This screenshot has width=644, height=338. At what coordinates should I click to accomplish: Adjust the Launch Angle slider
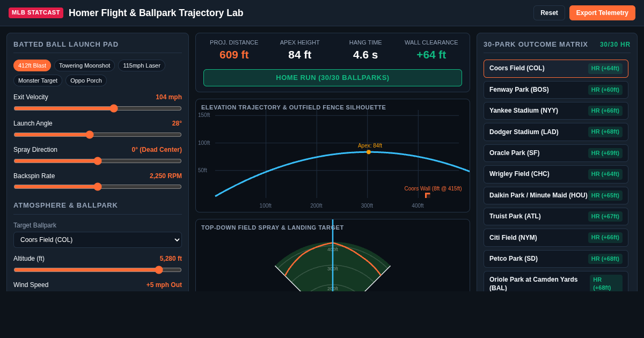pos(98,135)
